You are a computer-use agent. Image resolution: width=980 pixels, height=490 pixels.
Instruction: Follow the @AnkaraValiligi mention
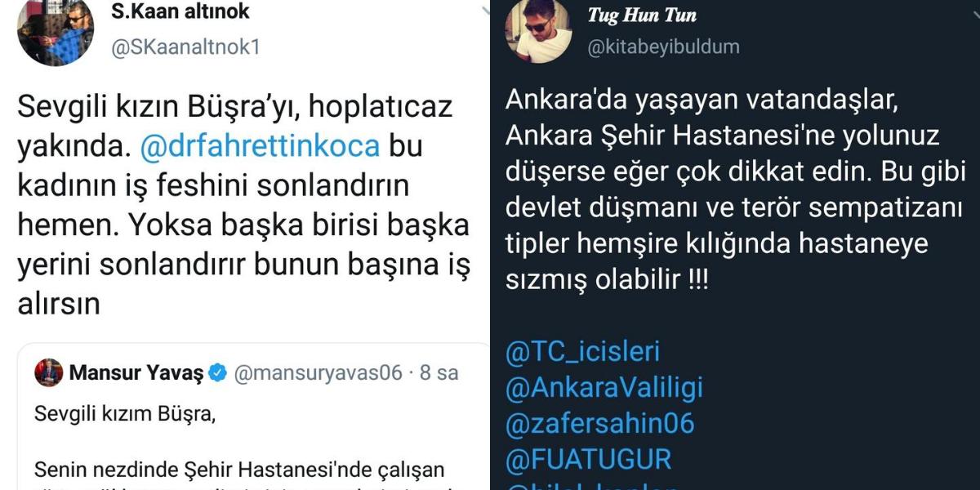click(x=604, y=388)
